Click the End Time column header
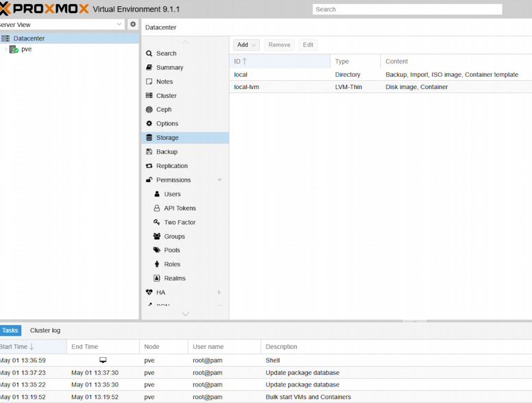The height and width of the screenshot is (403, 532). [x=103, y=347]
